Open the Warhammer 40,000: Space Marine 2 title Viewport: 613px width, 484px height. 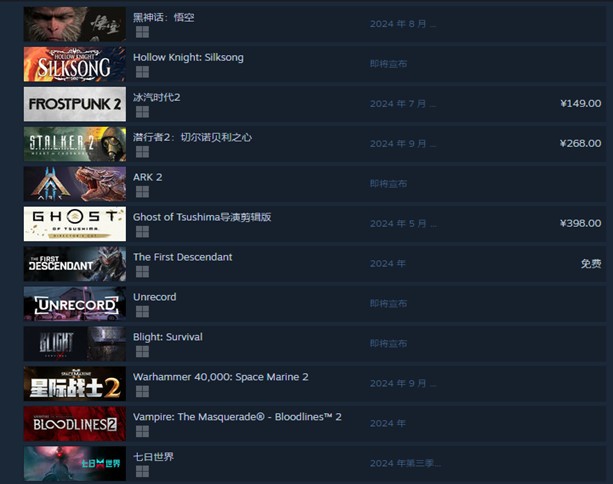(220, 377)
